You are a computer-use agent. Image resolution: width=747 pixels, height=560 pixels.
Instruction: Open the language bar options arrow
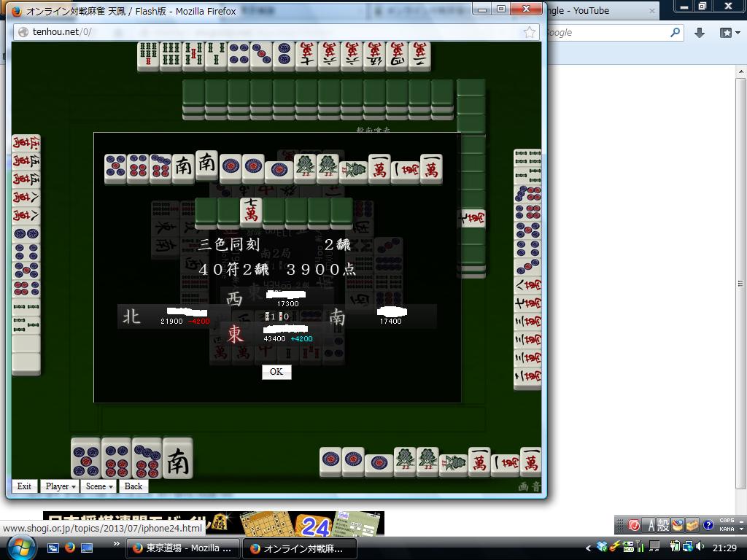tap(741, 529)
